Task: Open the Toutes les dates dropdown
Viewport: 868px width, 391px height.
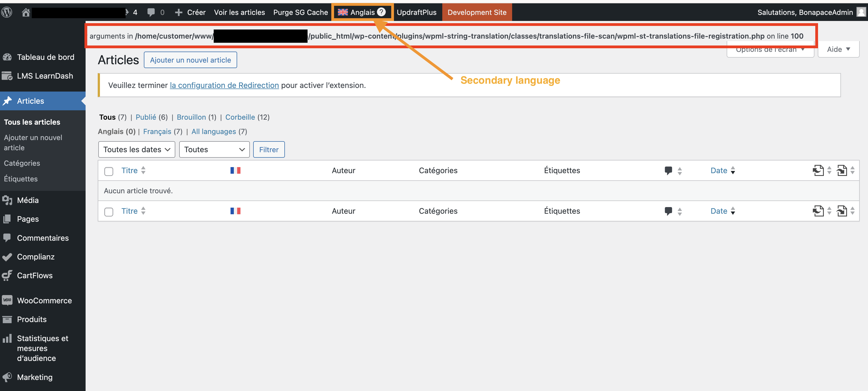Action: [x=137, y=149]
